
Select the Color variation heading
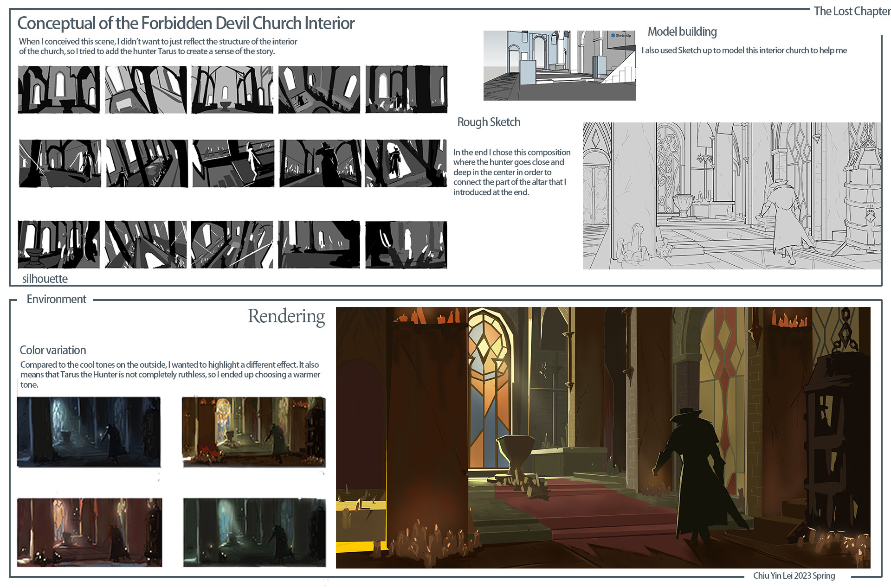click(x=52, y=350)
